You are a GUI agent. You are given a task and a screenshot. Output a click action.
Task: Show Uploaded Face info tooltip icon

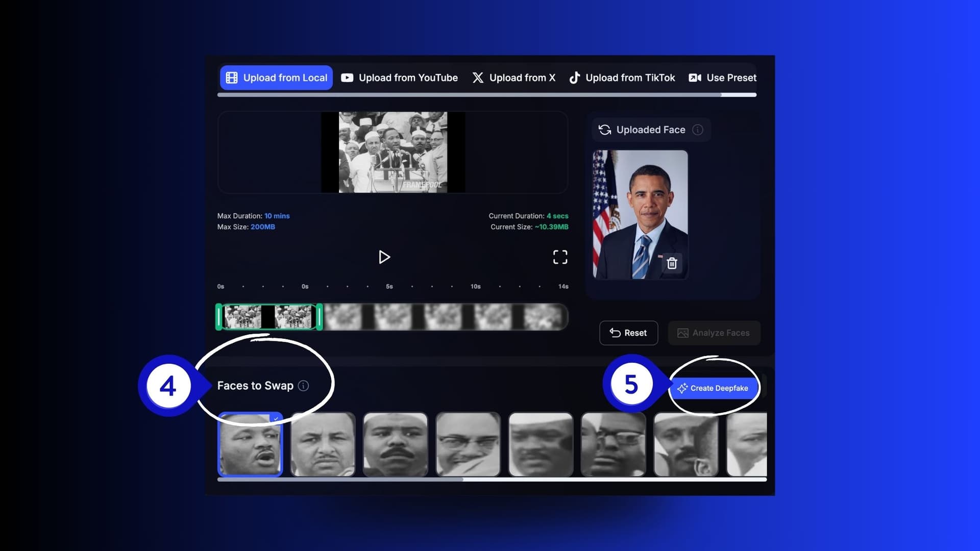(698, 130)
